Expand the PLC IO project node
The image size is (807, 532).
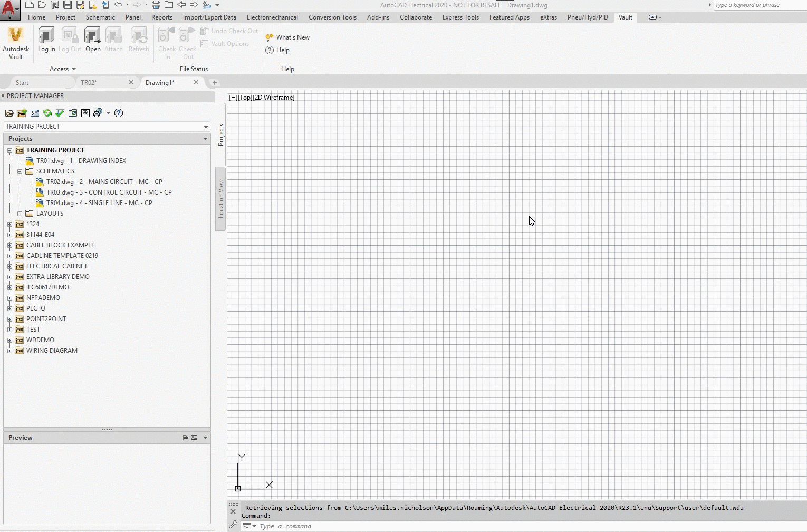point(9,308)
